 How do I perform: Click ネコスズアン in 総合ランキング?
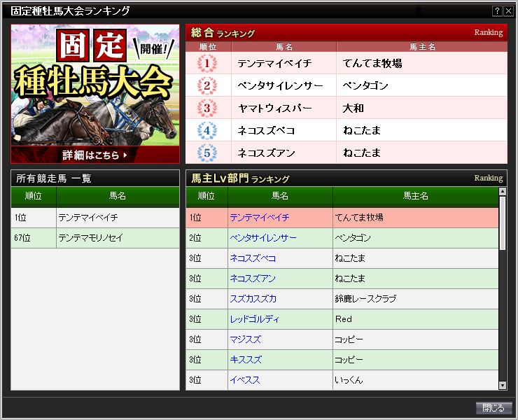[266, 153]
